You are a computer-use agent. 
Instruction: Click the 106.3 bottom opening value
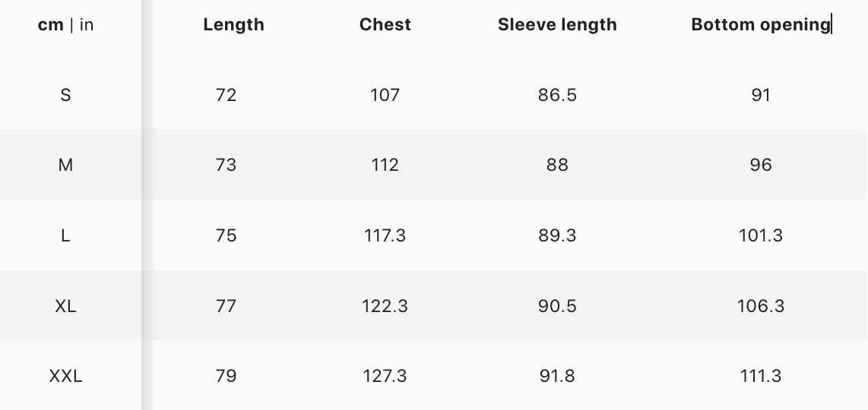pos(760,306)
